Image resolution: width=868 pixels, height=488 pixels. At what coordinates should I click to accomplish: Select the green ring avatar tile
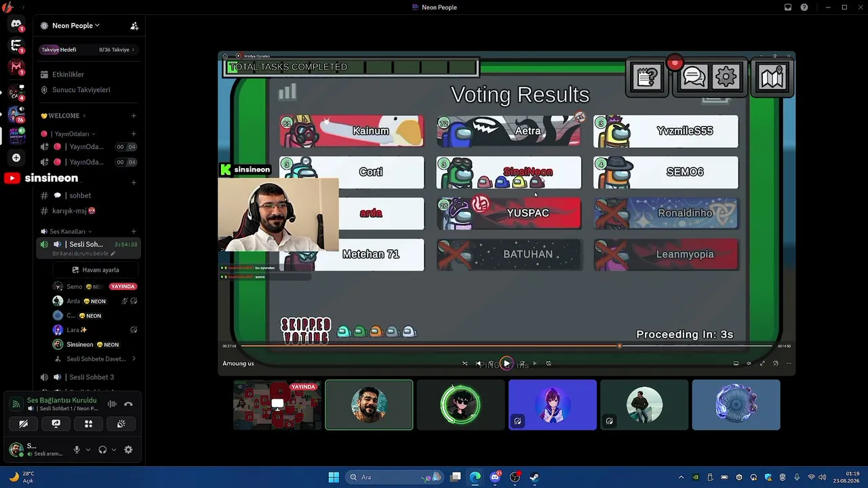tap(460, 405)
